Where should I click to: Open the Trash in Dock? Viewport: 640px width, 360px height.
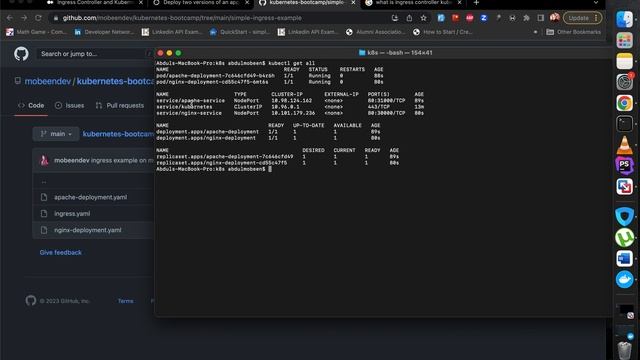(x=624, y=350)
